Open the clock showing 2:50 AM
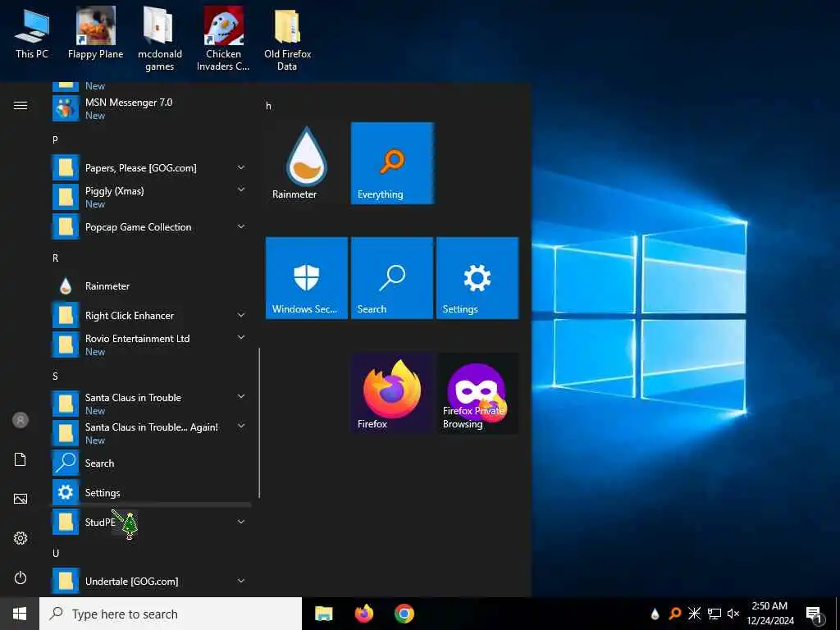 [769, 614]
